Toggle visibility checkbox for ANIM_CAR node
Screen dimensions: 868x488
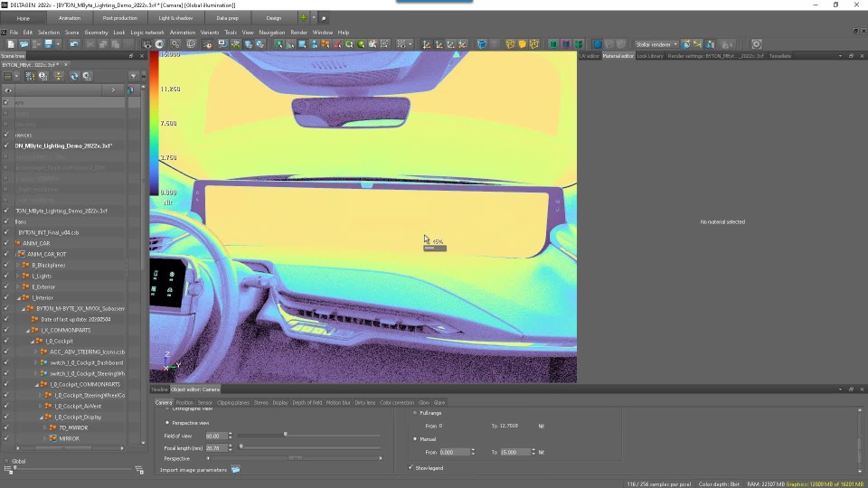(x=5, y=243)
